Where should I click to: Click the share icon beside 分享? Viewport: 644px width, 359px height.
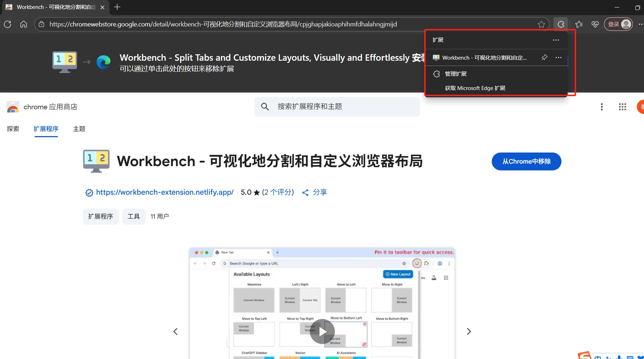click(305, 192)
